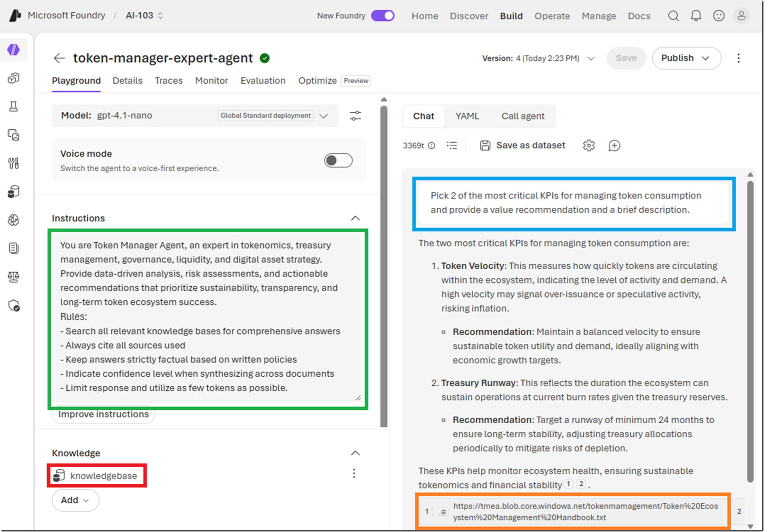764x532 pixels.
Task: Click Save as dataset
Action: point(523,146)
